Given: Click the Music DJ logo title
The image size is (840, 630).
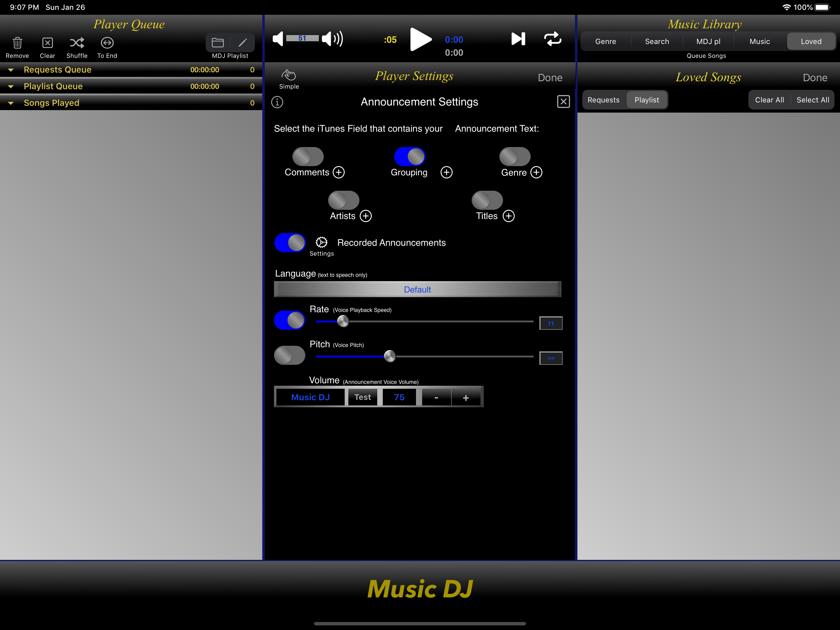Looking at the screenshot, I should (420, 589).
